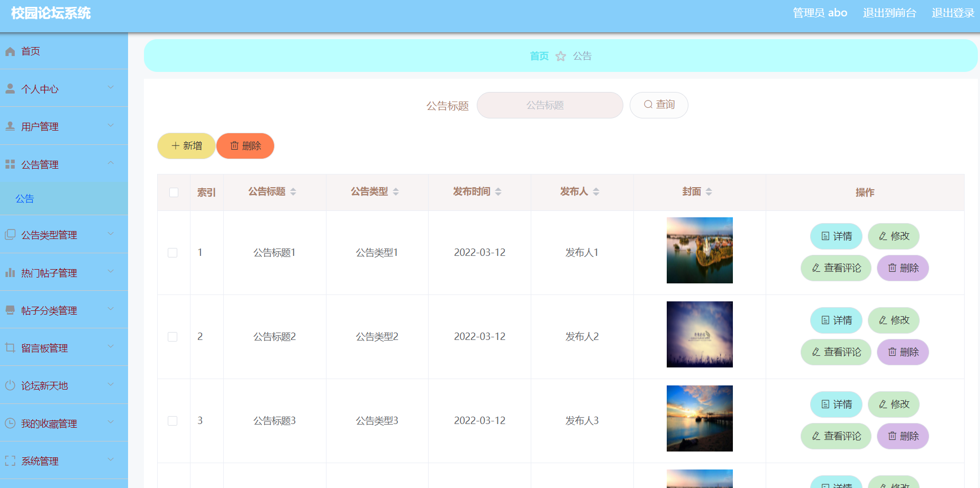Click 修改 for 公告标题1

click(894, 236)
